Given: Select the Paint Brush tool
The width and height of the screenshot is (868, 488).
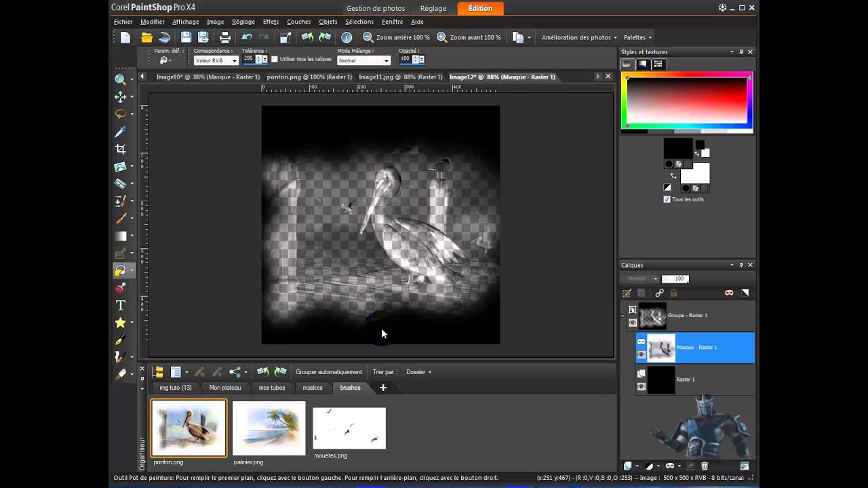Looking at the screenshot, I should point(120,218).
